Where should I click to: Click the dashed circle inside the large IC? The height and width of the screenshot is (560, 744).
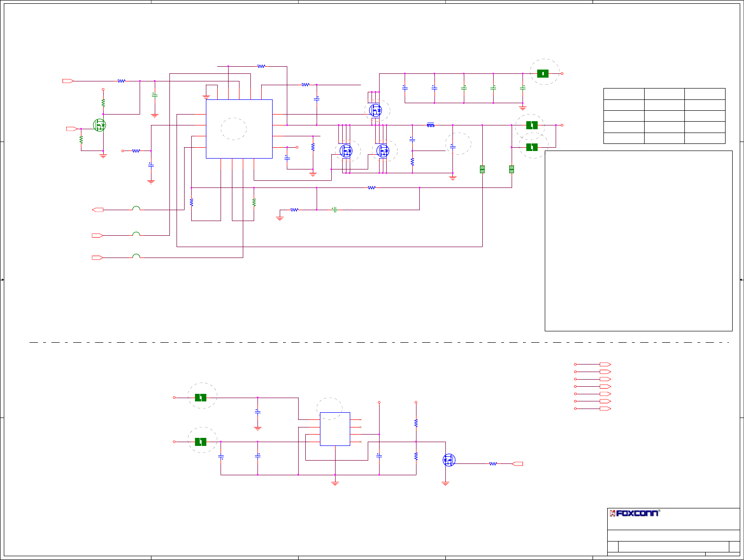(x=234, y=129)
